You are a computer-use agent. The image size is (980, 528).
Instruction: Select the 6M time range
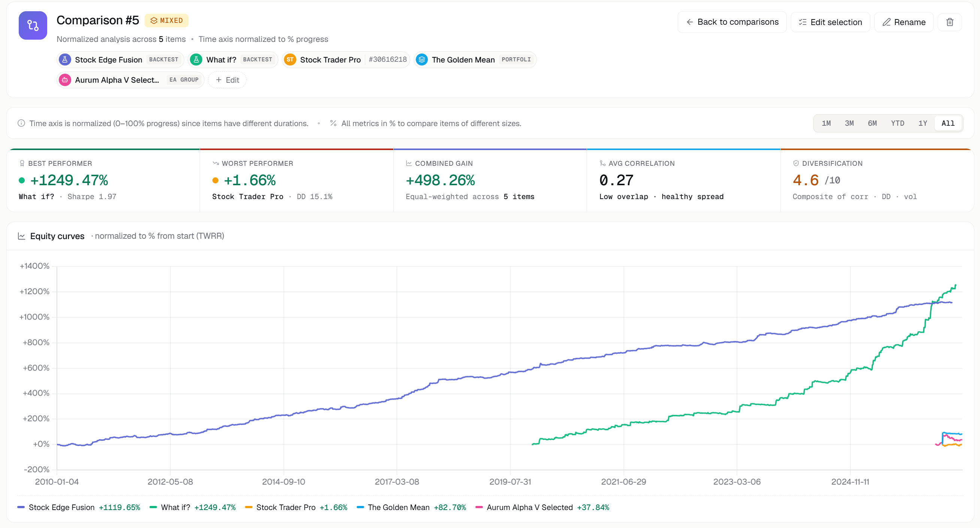click(x=872, y=123)
